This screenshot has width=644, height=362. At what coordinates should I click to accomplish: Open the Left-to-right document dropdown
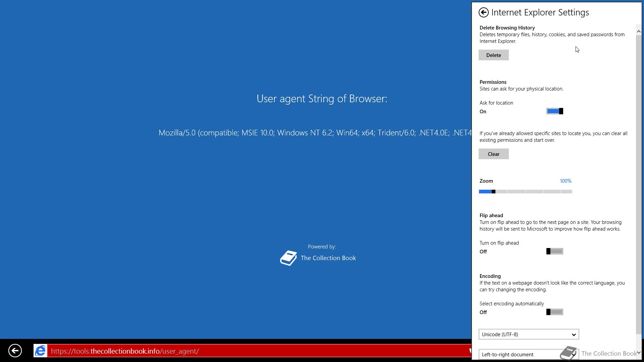pos(529,354)
